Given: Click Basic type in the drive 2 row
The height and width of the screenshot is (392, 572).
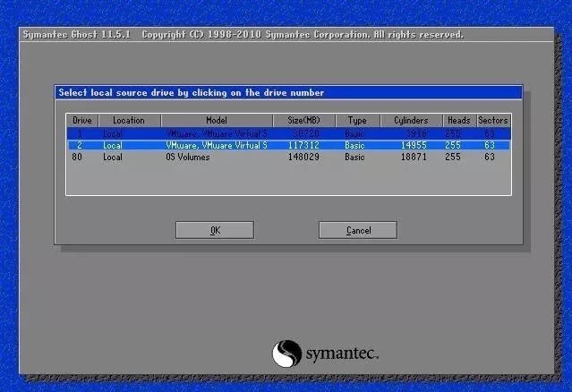Looking at the screenshot, I should click(x=354, y=145).
